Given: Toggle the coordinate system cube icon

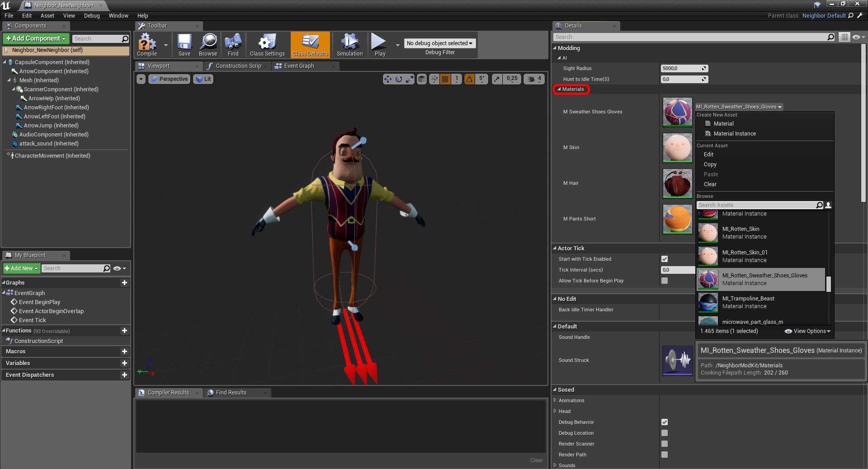Looking at the screenshot, I should pyautogui.click(x=422, y=79).
